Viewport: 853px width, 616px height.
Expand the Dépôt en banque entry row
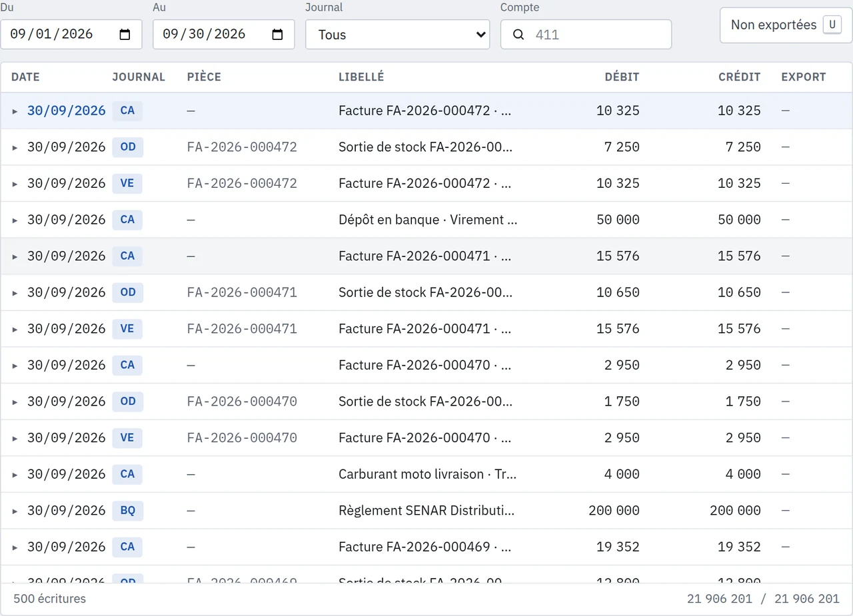tap(15, 220)
